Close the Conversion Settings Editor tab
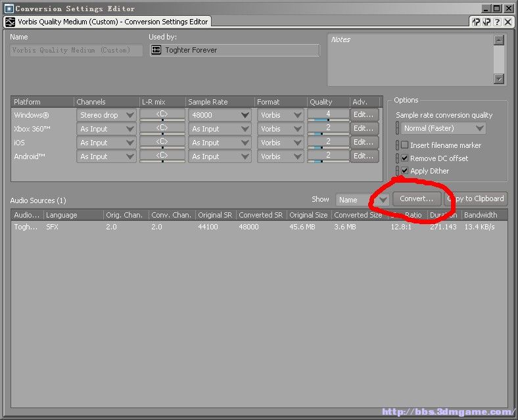This screenshot has height=420, width=518. point(508,22)
